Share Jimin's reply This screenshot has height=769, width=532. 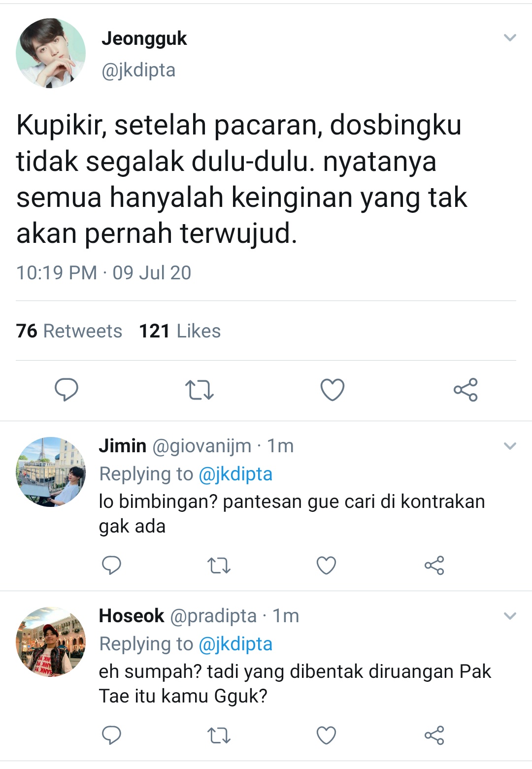434,565
